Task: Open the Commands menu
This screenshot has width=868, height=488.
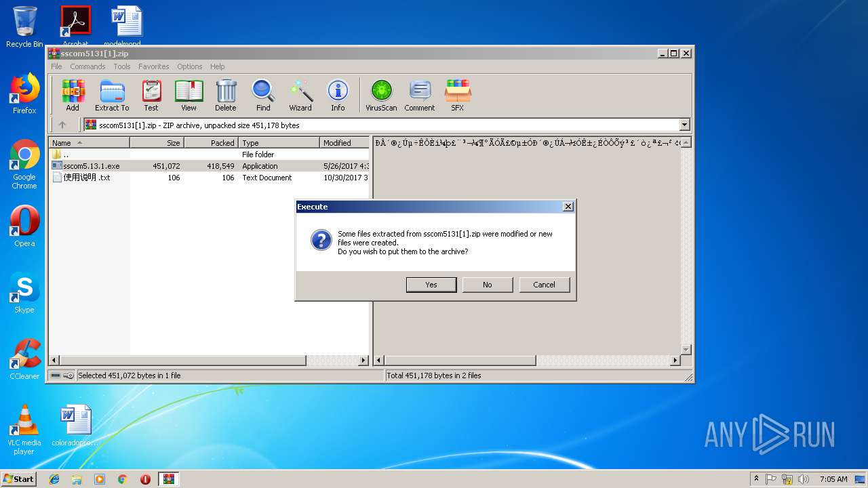Action: point(87,66)
